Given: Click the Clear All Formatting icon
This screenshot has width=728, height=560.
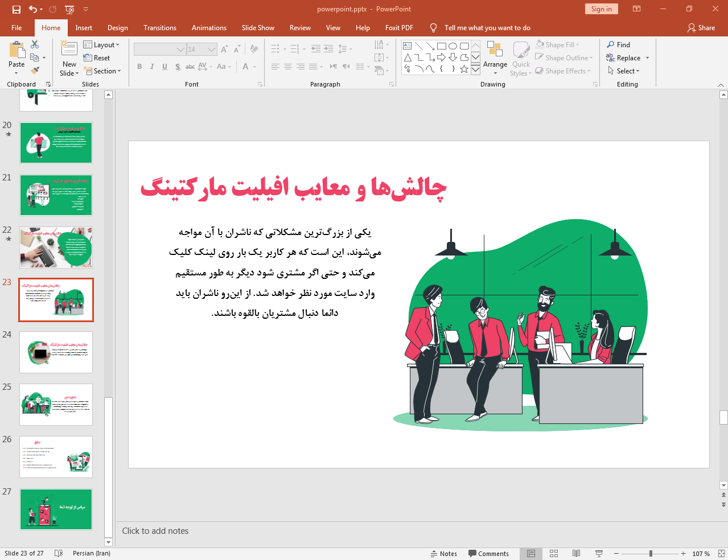Looking at the screenshot, I should click(254, 50).
